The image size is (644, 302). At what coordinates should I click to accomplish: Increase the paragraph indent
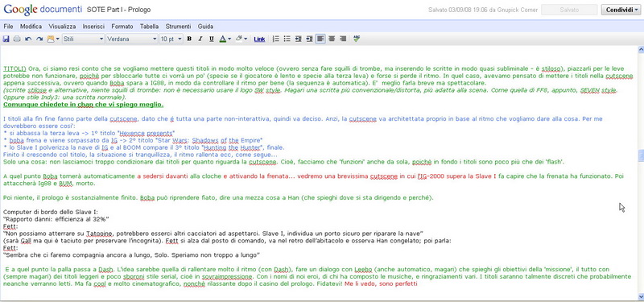(309, 39)
